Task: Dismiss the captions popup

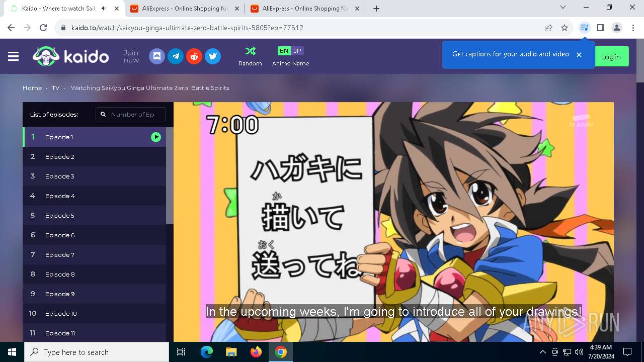Action: [579, 54]
